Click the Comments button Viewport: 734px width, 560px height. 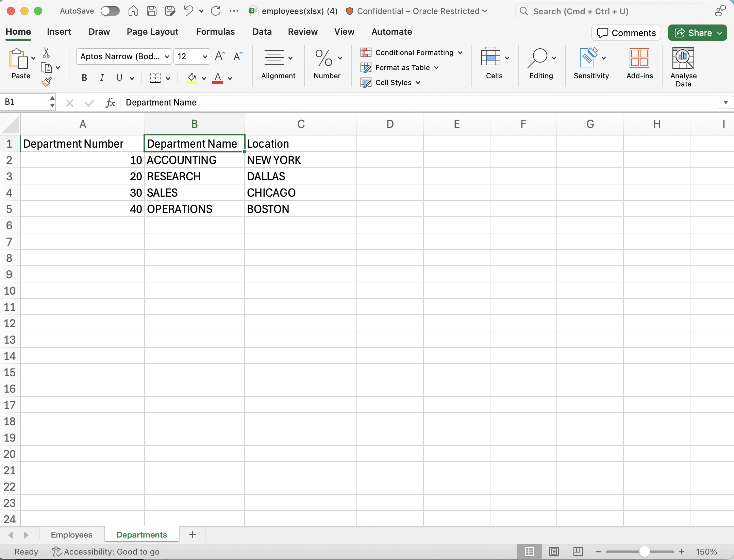626,33
